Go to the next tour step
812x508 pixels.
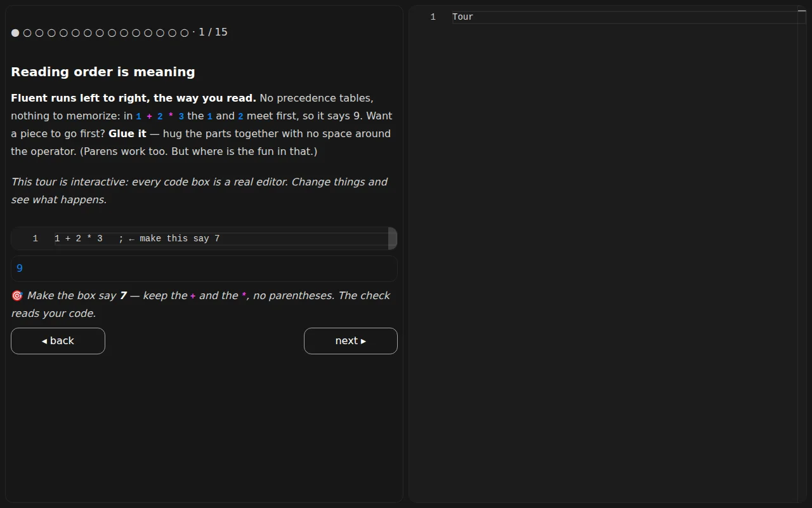click(x=351, y=341)
